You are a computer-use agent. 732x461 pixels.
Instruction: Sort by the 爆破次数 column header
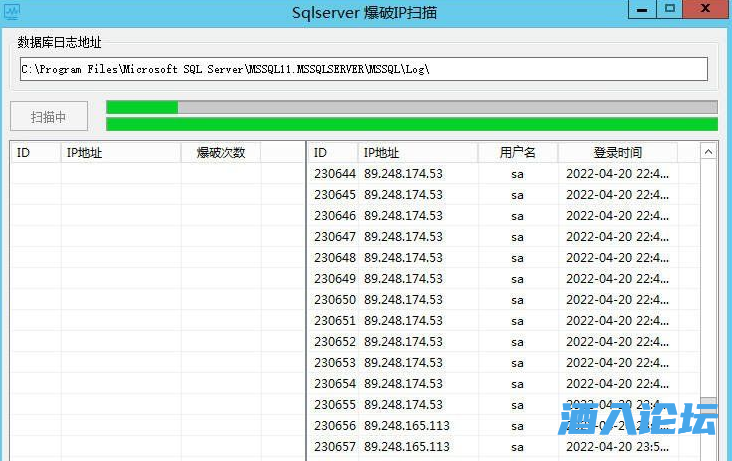pos(221,152)
